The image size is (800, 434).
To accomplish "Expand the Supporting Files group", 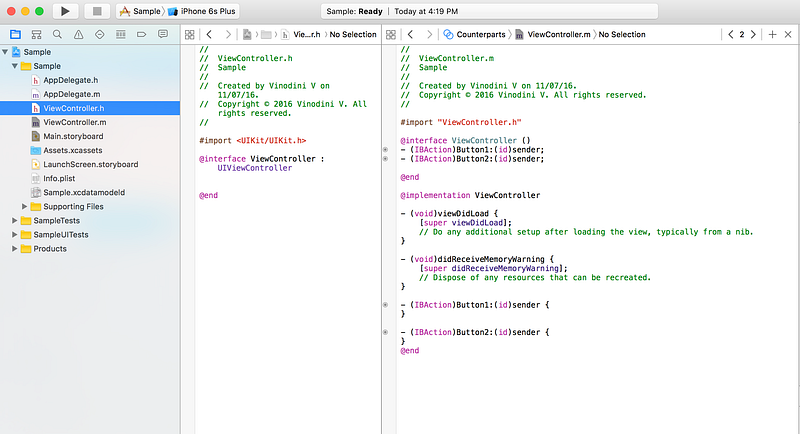I will (x=24, y=207).
